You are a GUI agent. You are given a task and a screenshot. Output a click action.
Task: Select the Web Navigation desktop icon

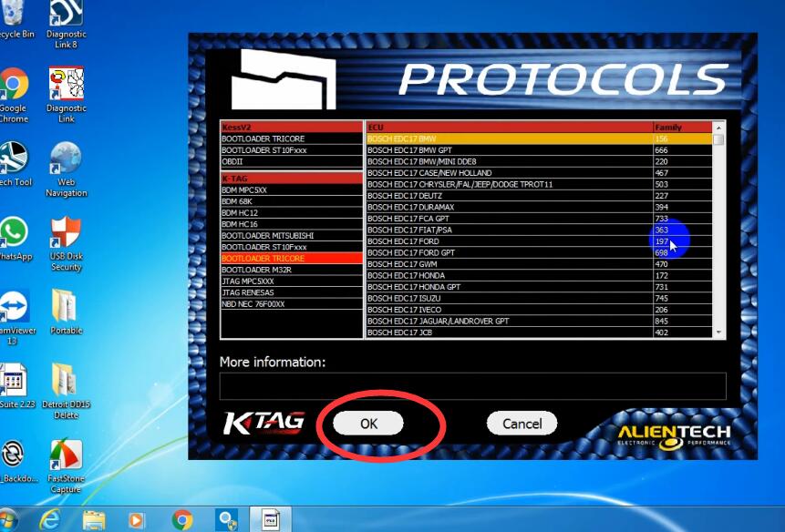66,169
